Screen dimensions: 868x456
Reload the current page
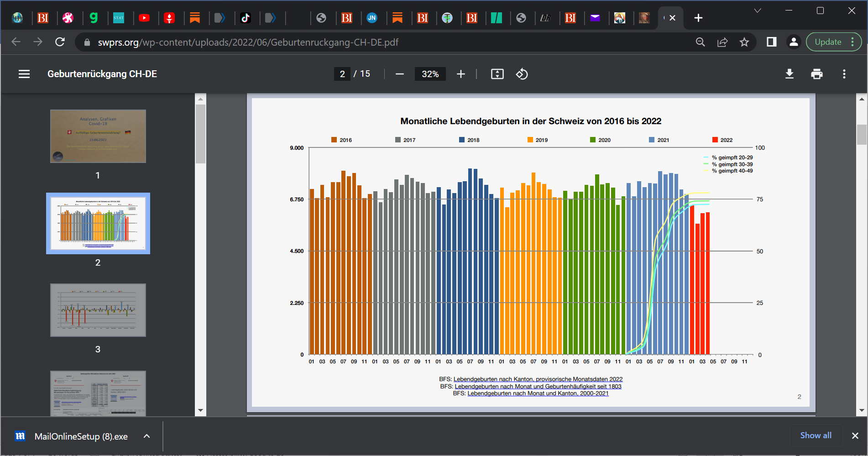60,42
